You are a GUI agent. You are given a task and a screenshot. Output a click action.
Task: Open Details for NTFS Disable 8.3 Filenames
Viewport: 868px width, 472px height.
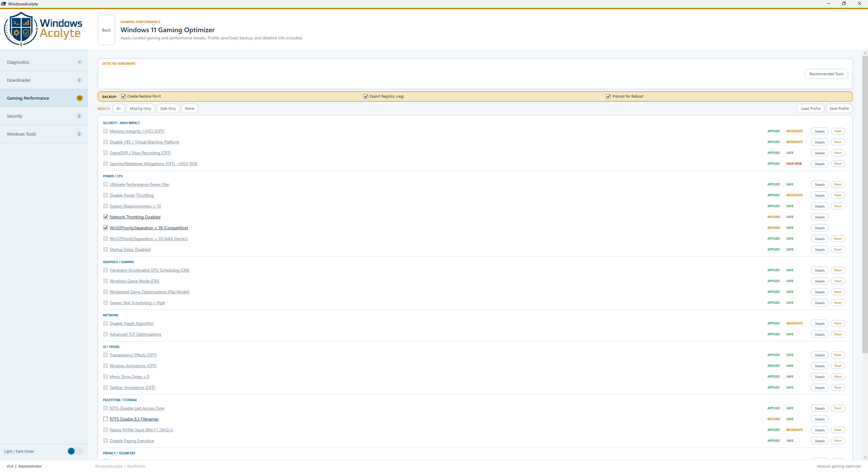820,419
